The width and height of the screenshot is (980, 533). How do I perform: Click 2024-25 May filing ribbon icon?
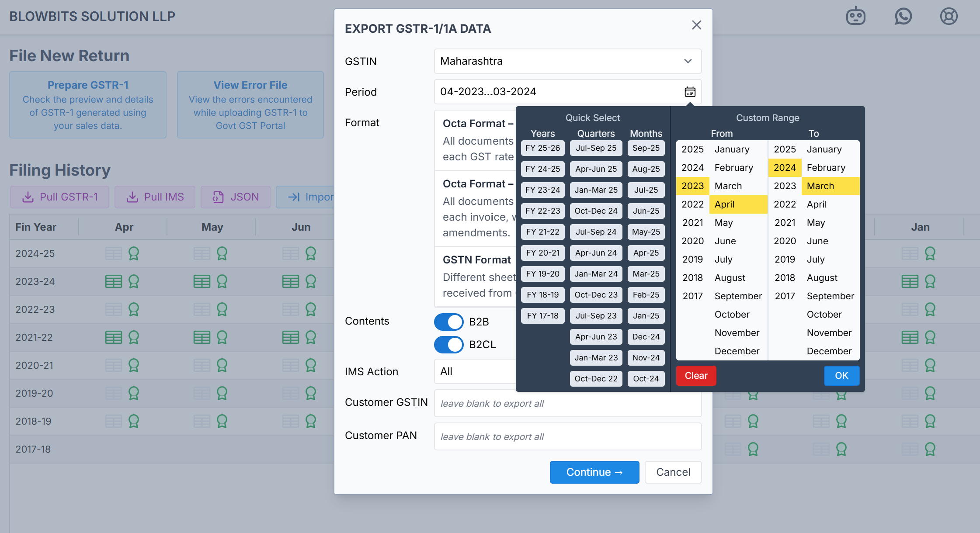coord(222,253)
